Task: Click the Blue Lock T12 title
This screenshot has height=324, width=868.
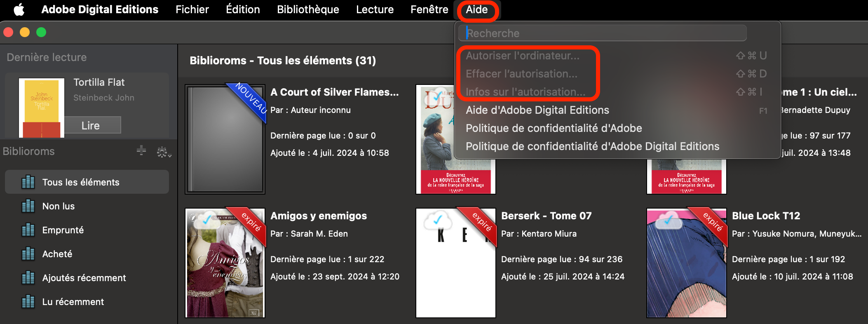Action: (x=766, y=216)
